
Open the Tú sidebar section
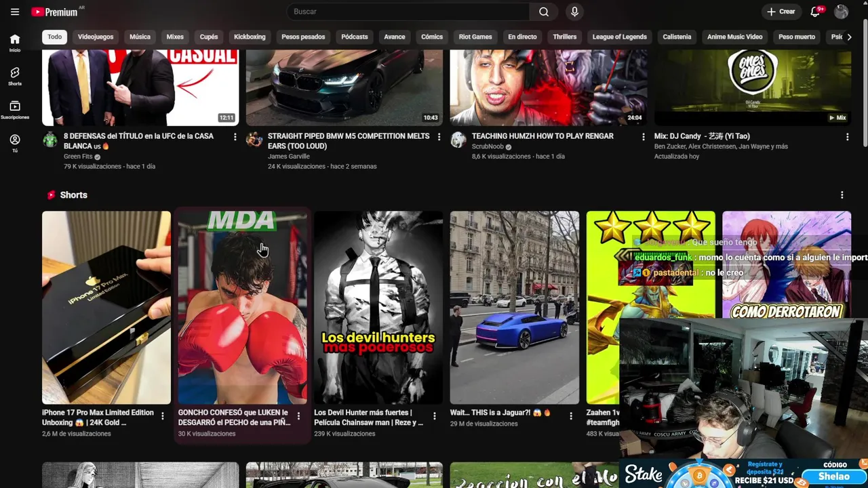pyautogui.click(x=15, y=143)
